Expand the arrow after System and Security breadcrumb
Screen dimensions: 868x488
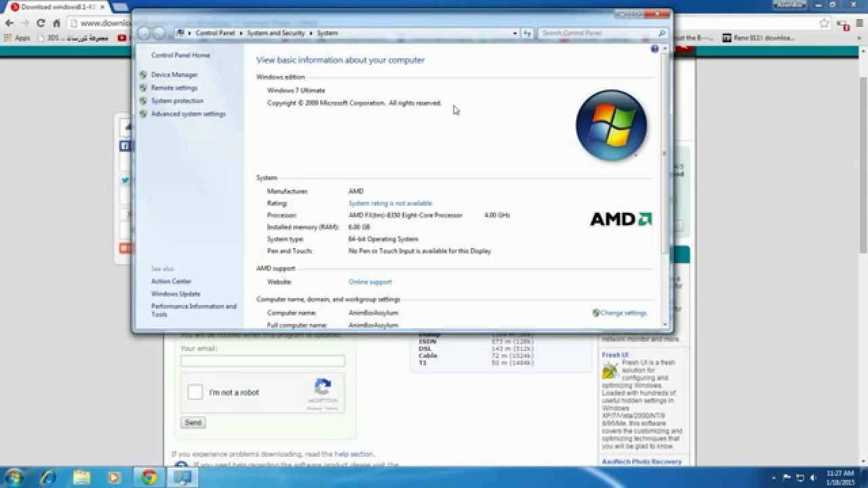[x=311, y=33]
